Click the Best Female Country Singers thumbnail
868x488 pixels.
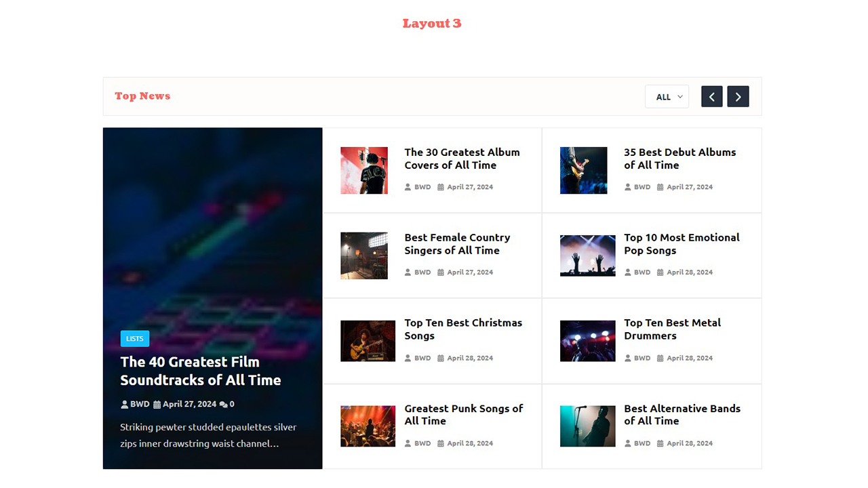point(364,256)
